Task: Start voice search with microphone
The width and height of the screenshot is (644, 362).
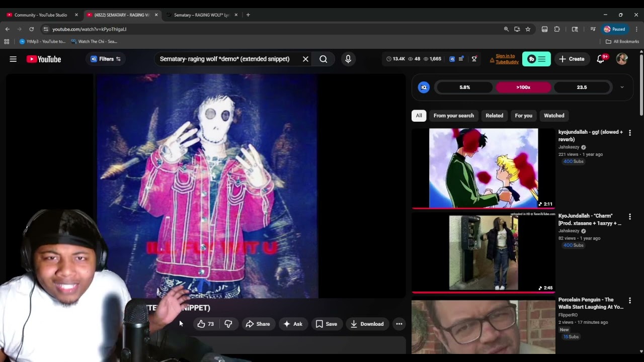Action: 348,59
